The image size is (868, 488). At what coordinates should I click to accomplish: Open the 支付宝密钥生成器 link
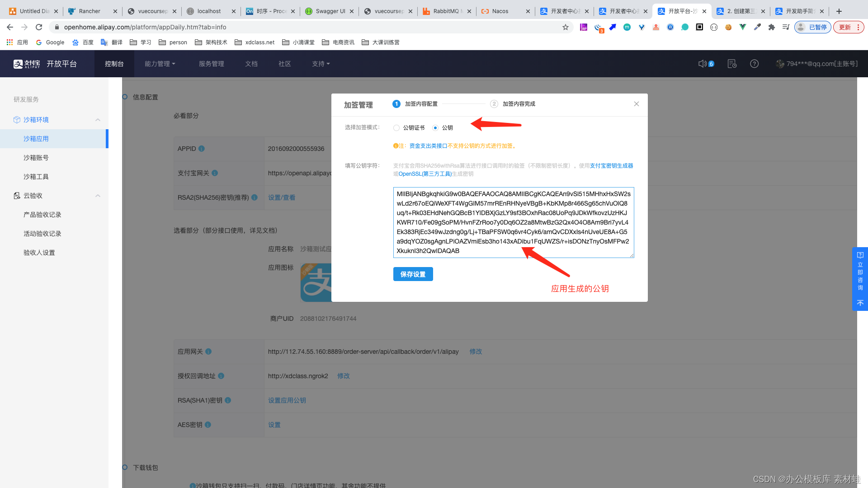611,166
